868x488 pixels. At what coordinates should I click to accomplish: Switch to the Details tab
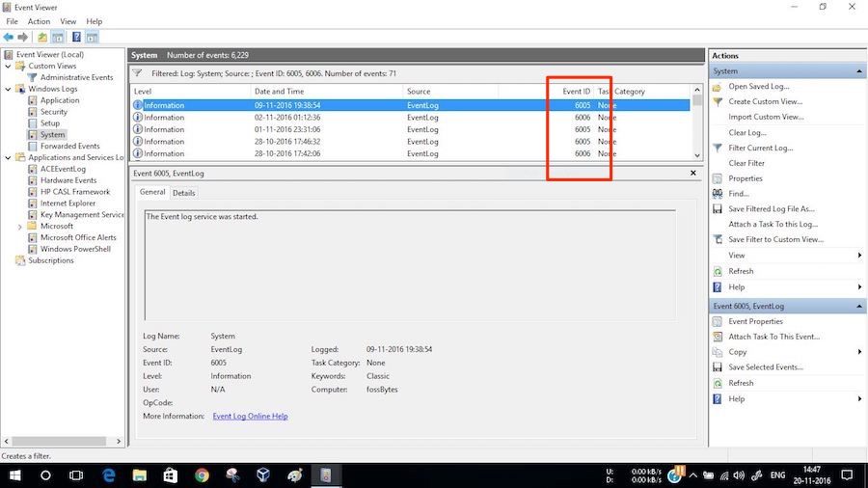(x=184, y=193)
